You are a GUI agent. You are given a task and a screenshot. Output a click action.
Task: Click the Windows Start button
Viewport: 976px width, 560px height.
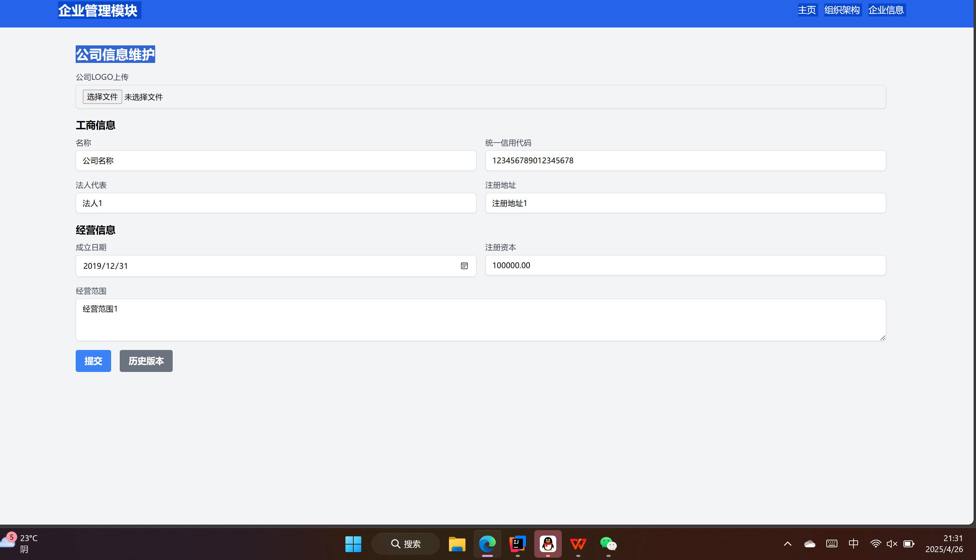(353, 544)
